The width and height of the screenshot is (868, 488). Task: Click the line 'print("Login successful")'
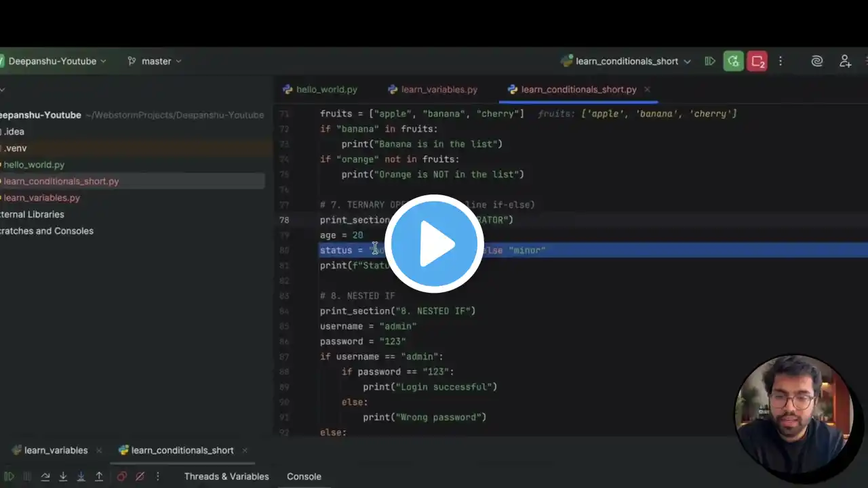(430, 387)
